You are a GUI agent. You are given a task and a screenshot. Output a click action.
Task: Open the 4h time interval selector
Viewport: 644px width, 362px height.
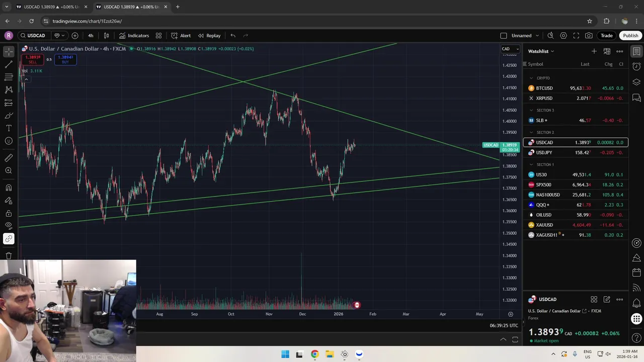coord(91,36)
